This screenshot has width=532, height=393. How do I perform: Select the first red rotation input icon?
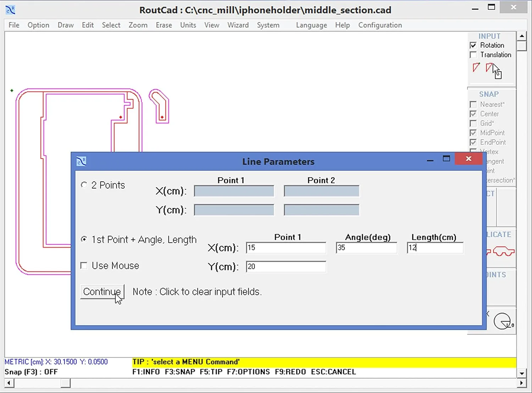tap(476, 68)
